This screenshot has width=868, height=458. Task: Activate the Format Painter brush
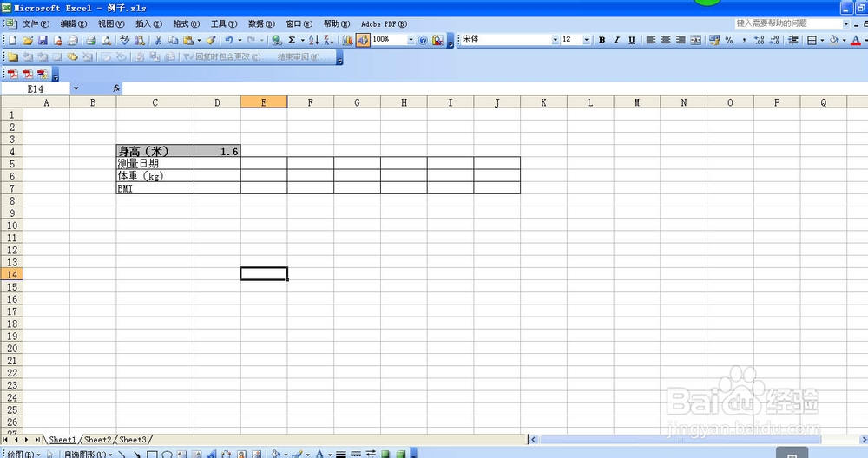click(x=211, y=40)
